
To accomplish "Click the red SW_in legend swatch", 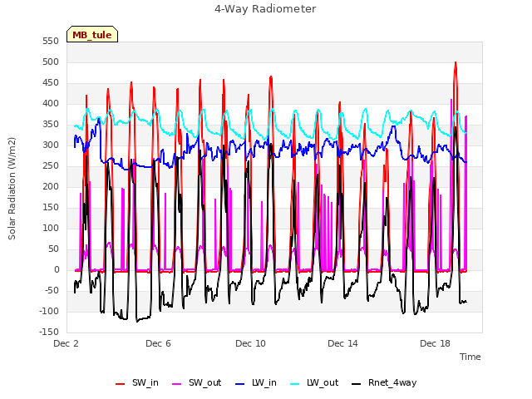I will [x=120, y=384].
